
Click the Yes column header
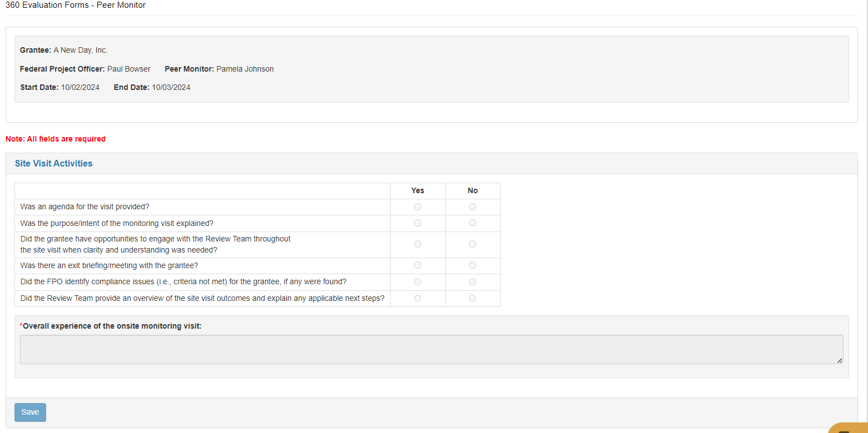417,190
